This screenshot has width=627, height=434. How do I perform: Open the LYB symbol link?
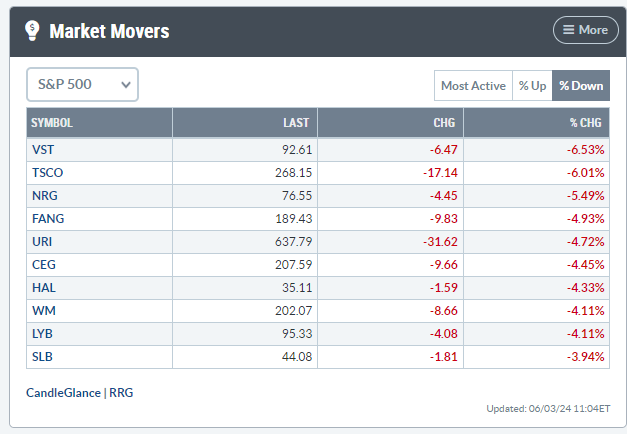pyautogui.click(x=42, y=334)
